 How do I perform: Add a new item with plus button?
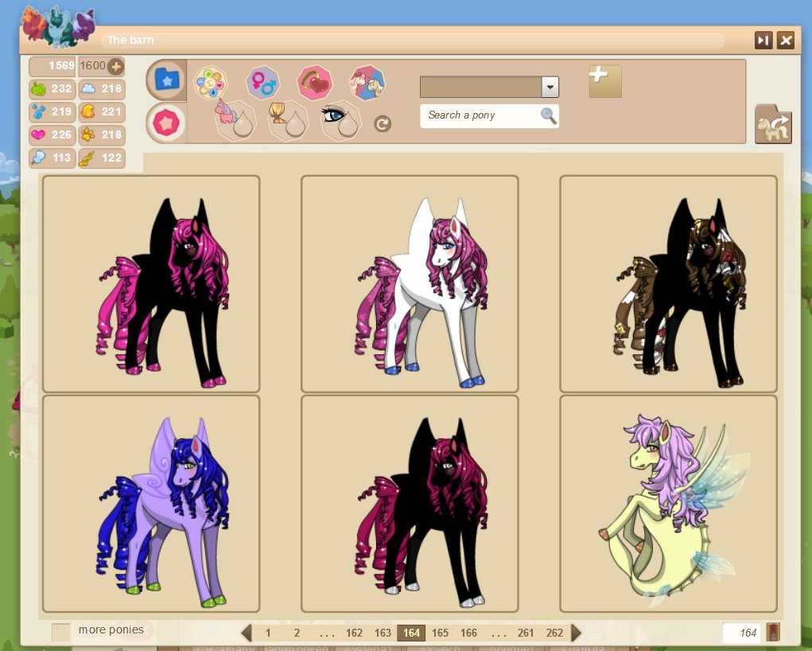click(x=605, y=81)
